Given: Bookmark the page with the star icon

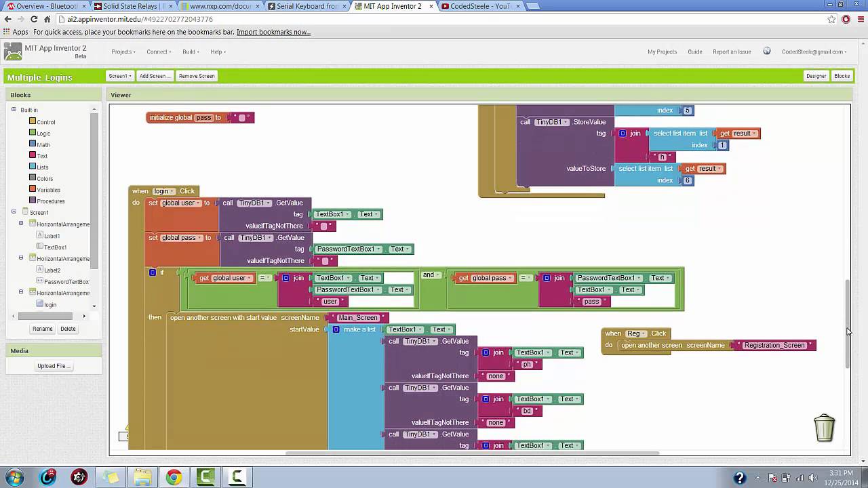Looking at the screenshot, I should (831, 19).
